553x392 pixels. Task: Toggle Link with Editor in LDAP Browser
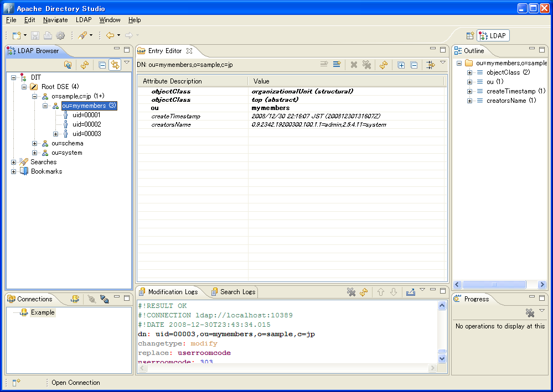click(x=115, y=65)
